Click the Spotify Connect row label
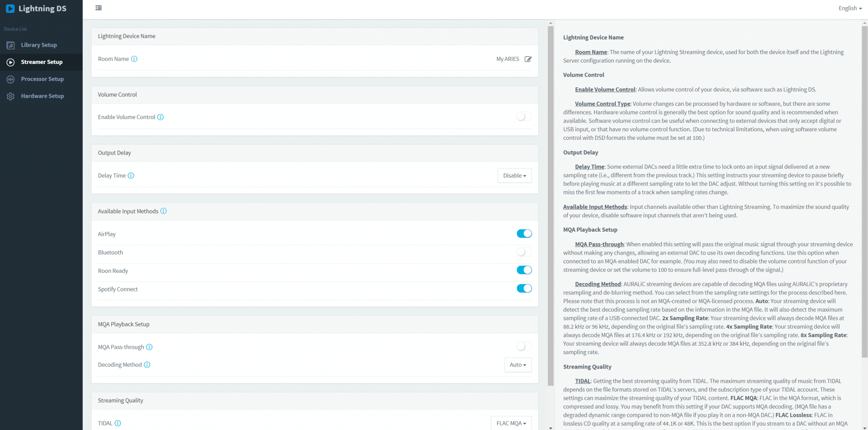 (x=118, y=289)
